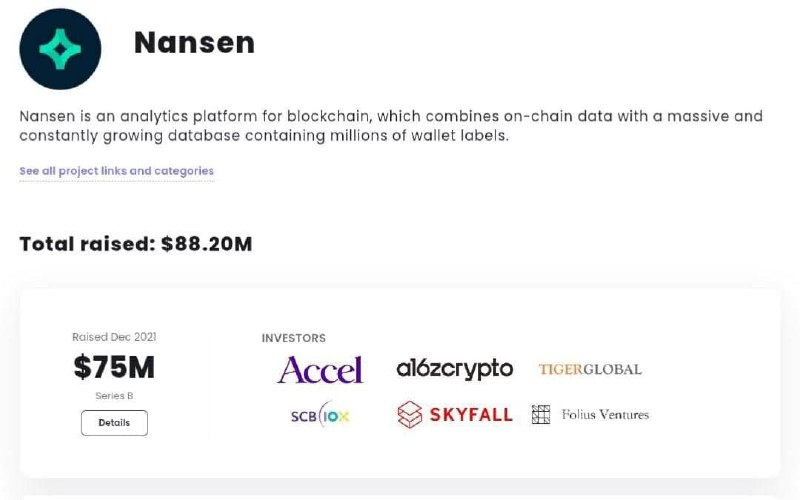Click the Details button
Screen dimensions: 800x500
point(114,423)
